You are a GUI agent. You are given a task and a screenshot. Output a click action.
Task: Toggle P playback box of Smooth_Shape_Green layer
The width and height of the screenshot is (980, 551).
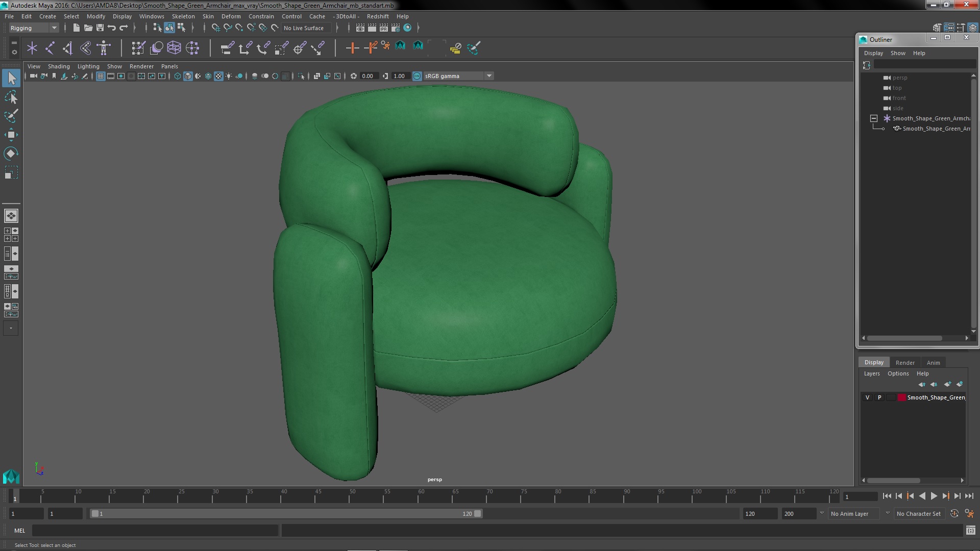click(x=879, y=397)
